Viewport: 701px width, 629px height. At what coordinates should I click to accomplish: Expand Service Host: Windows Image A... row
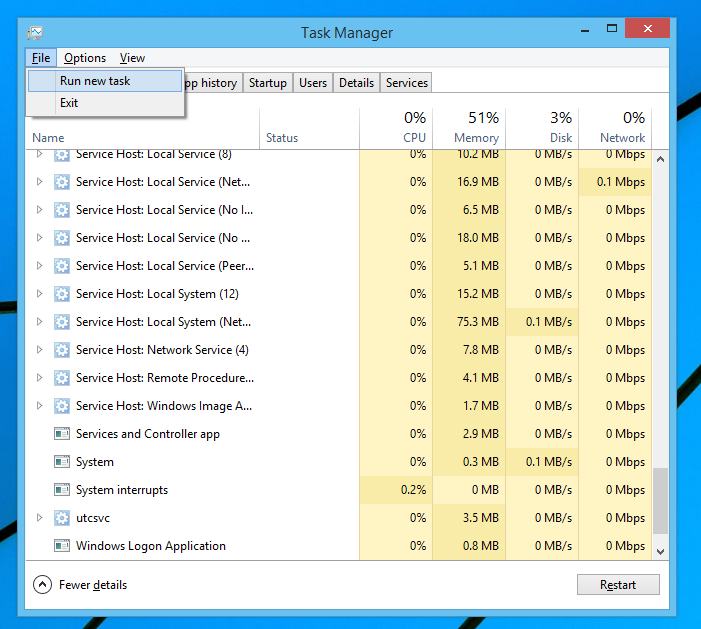coord(39,406)
